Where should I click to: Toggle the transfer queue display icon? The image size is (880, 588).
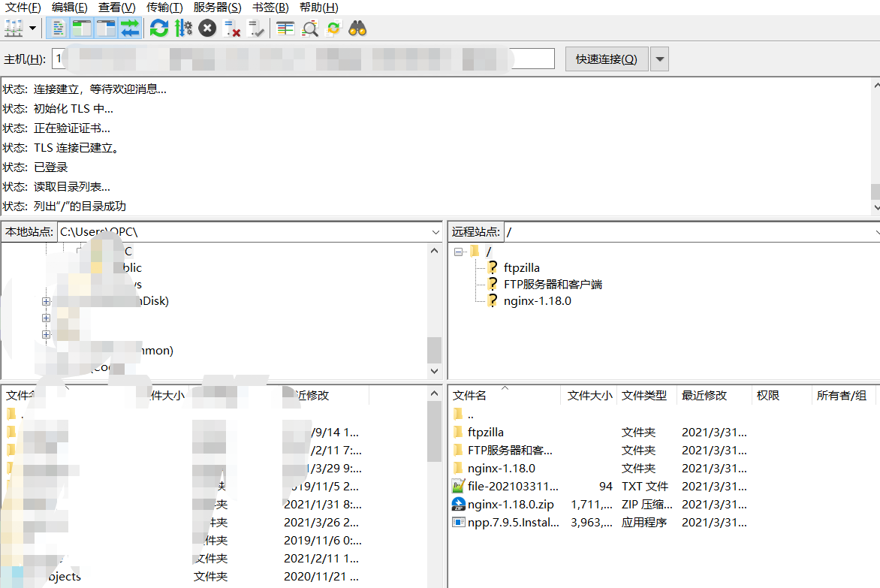coord(130,28)
